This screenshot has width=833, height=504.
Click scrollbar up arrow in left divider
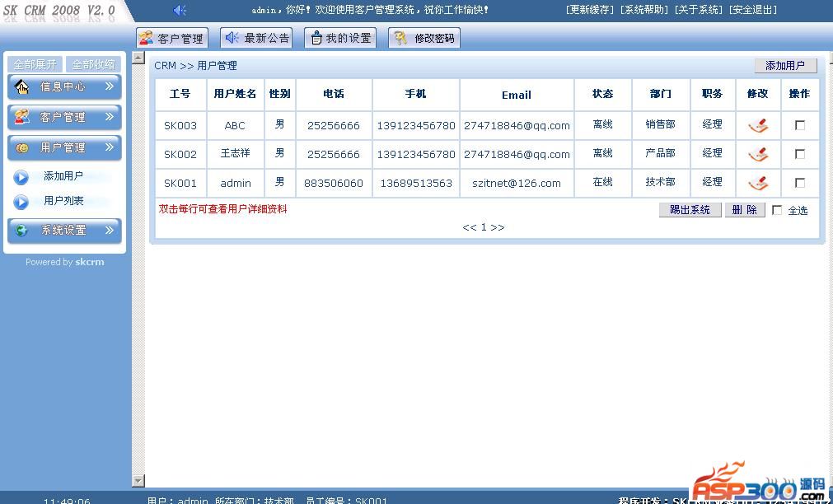click(138, 58)
